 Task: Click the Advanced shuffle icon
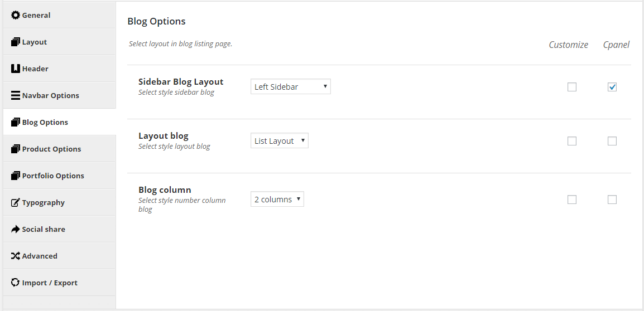tap(15, 256)
